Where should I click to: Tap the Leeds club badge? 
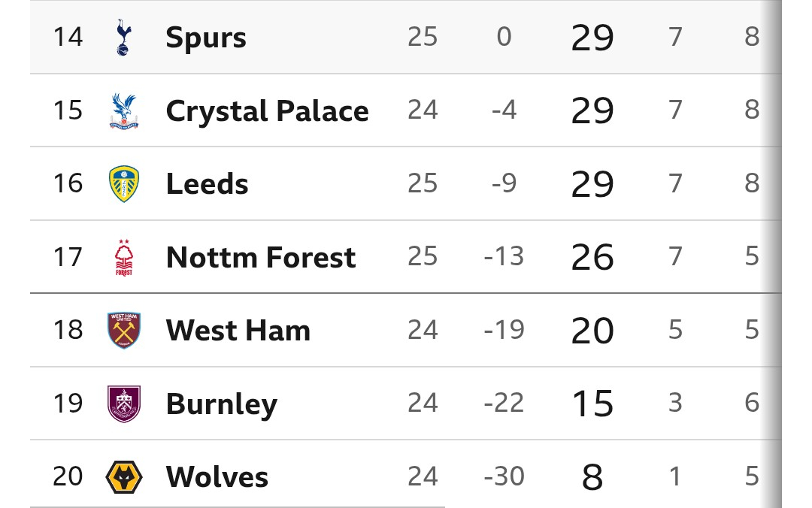tap(123, 184)
